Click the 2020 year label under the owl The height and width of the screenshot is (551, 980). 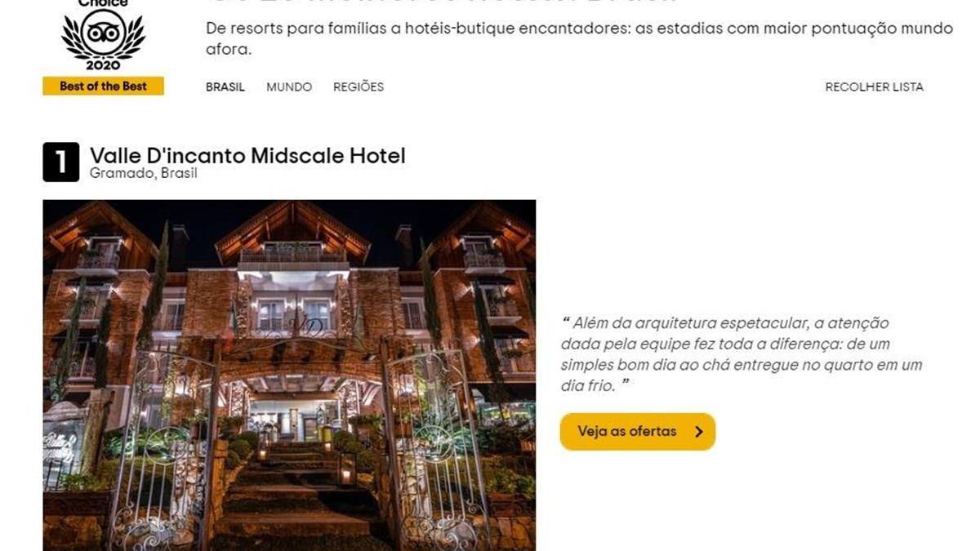coord(103,64)
